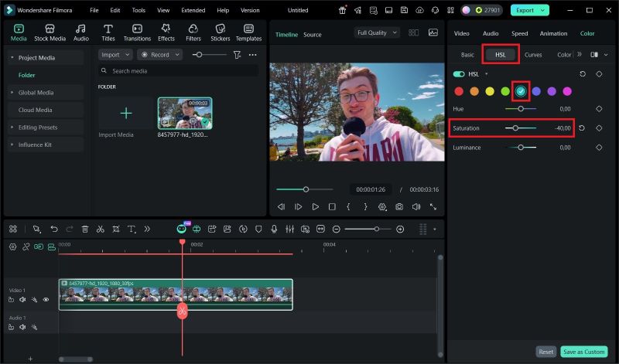
Task: Take a snapshot with the camera icon
Action: [x=399, y=206]
